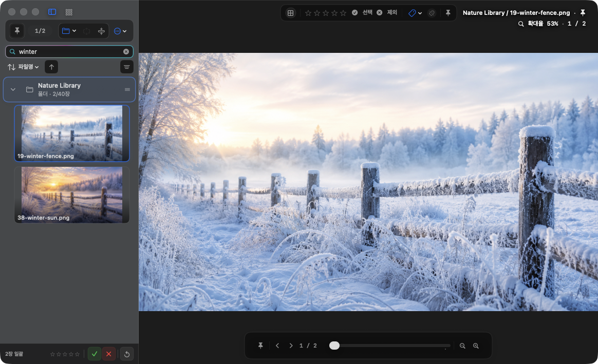Go to next image in bottom bar

[291, 346]
